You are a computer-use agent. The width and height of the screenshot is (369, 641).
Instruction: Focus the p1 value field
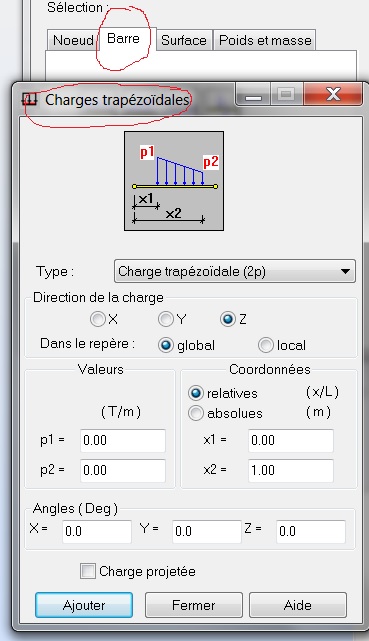point(123,440)
